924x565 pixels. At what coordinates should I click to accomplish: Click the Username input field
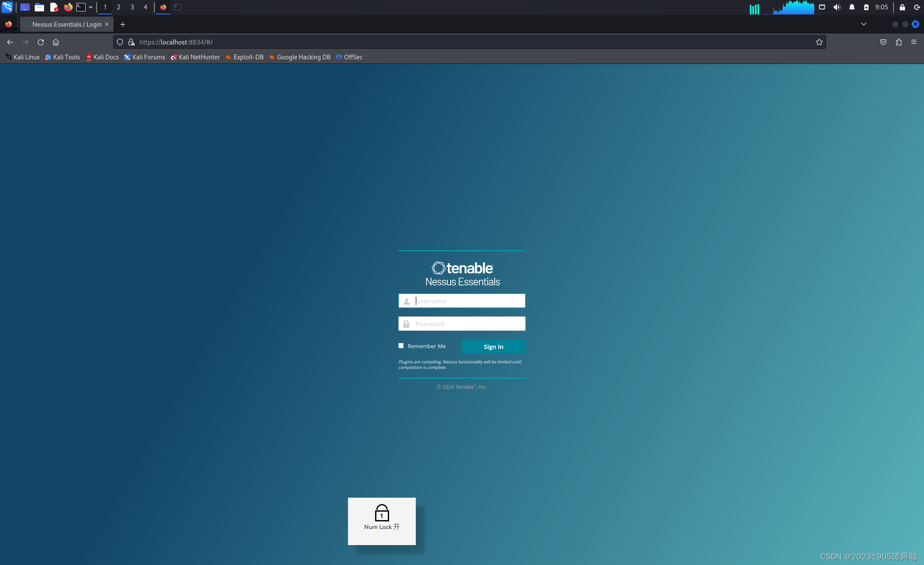[x=462, y=301]
